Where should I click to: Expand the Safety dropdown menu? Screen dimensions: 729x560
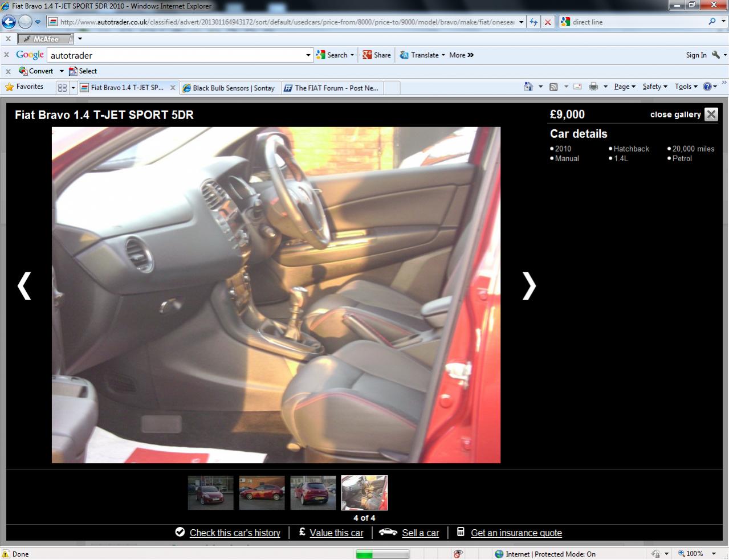654,87
